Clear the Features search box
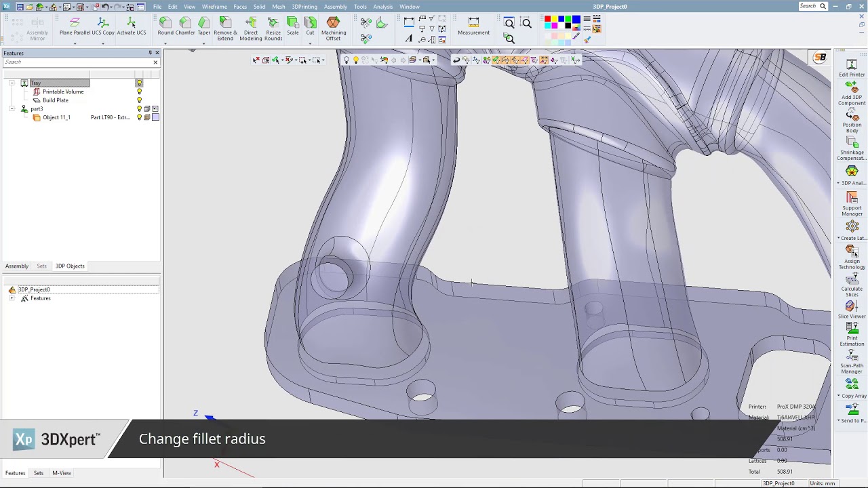The width and height of the screenshot is (868, 488). click(x=155, y=62)
